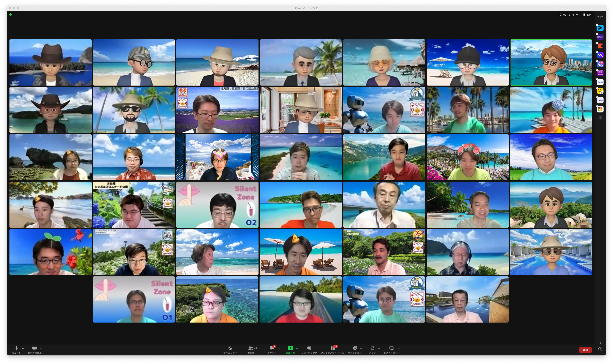Toggle the mute (ミュート) microphone
The image size is (613, 364).
coord(16,348)
